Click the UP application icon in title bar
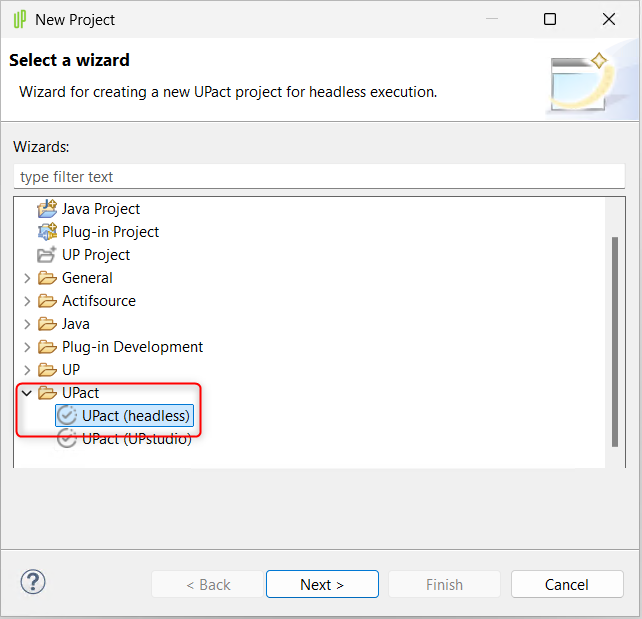This screenshot has height=619, width=642. point(19,19)
